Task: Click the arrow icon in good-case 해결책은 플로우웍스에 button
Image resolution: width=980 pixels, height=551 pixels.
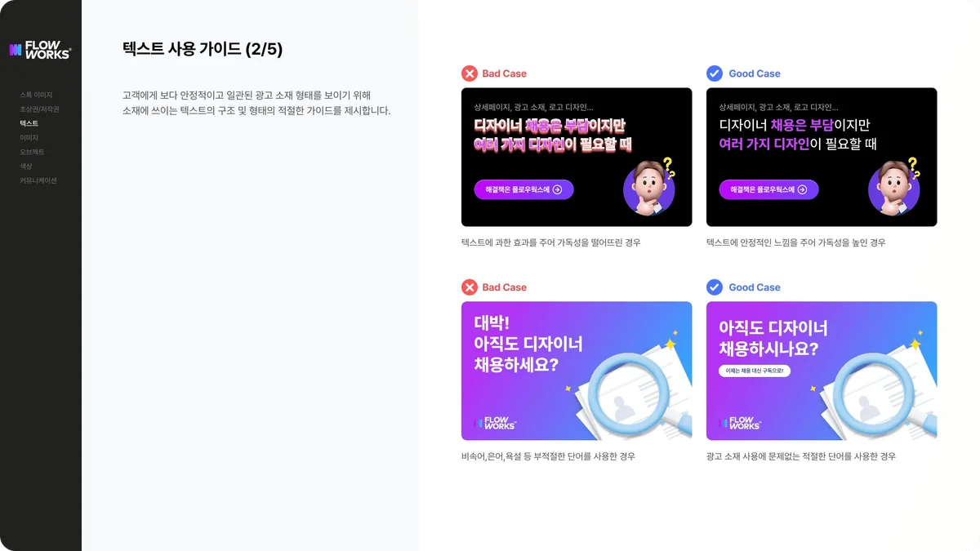Action: tap(802, 189)
